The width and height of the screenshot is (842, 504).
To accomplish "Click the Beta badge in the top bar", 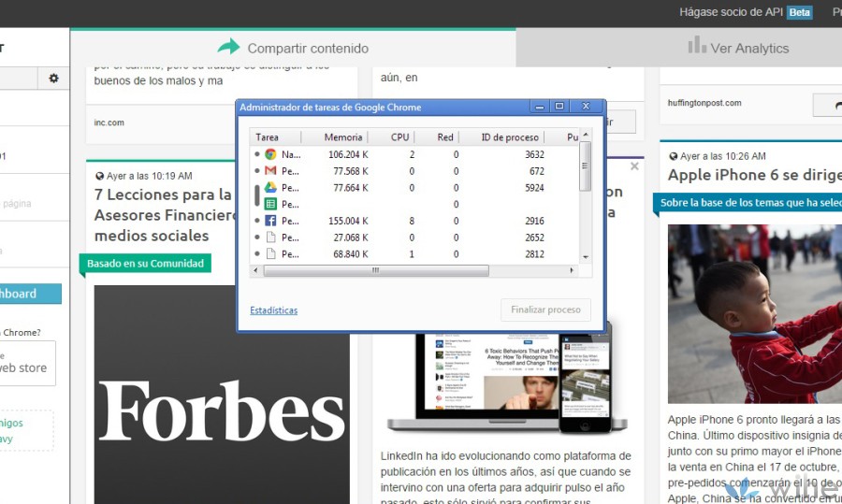I will pyautogui.click(x=800, y=12).
